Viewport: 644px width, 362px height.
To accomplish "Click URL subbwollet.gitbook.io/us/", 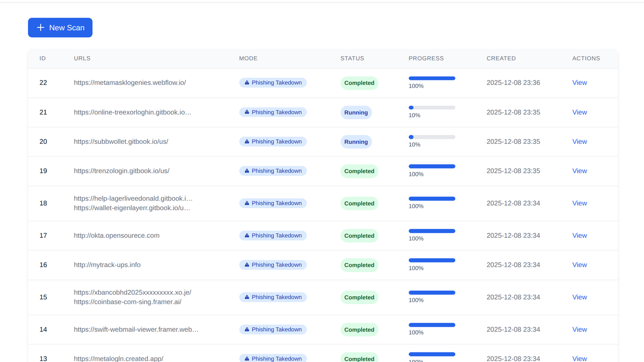I will (121, 141).
